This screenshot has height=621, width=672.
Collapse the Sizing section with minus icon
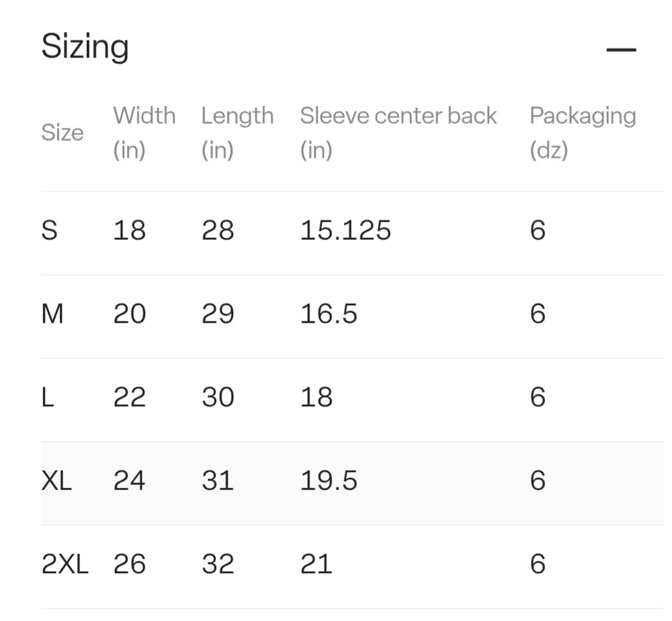click(620, 50)
